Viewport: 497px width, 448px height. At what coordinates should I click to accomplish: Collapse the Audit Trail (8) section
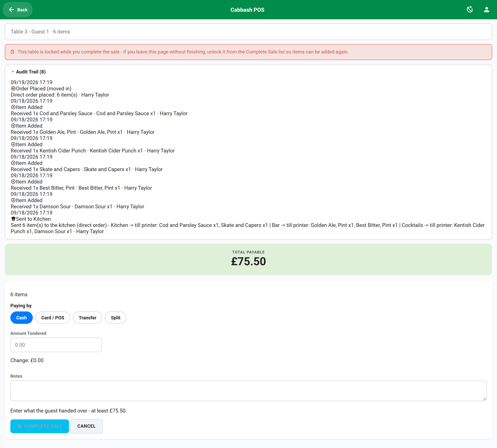click(28, 72)
